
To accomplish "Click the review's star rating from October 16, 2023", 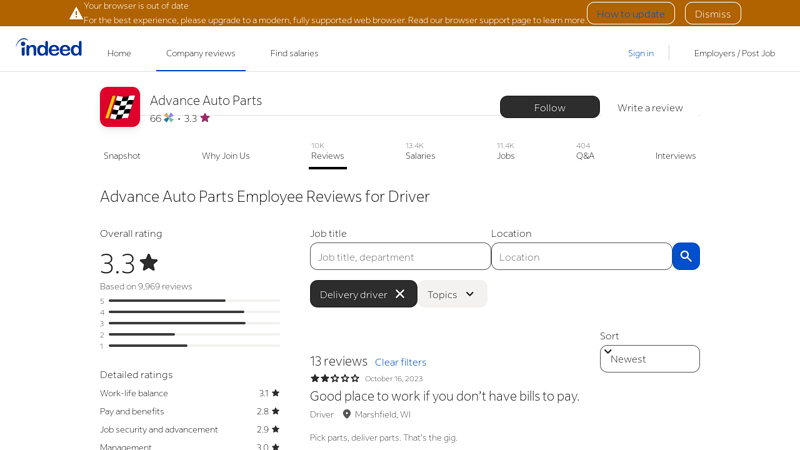I will (335, 378).
